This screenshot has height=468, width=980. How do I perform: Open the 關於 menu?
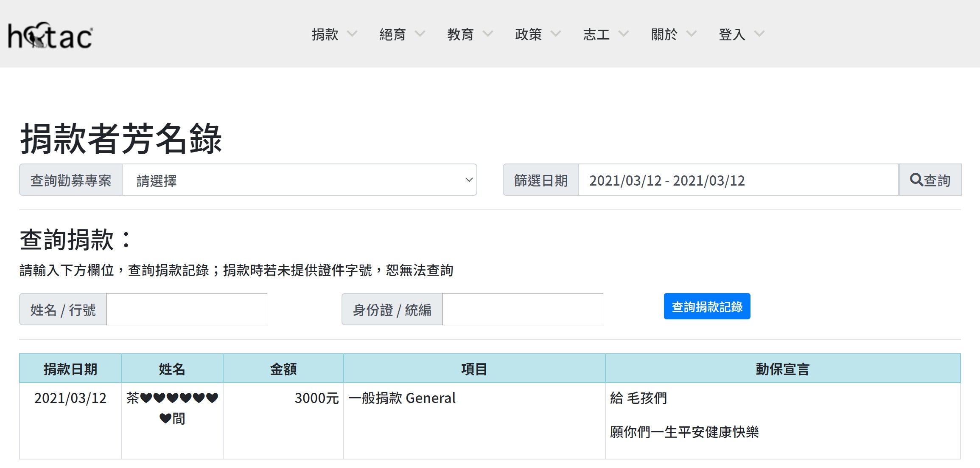point(664,34)
